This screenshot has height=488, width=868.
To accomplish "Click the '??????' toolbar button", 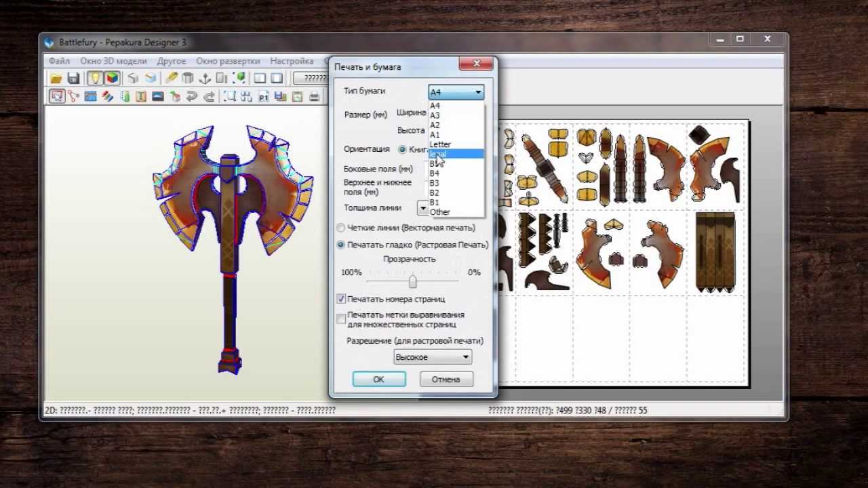I will tap(311, 79).
